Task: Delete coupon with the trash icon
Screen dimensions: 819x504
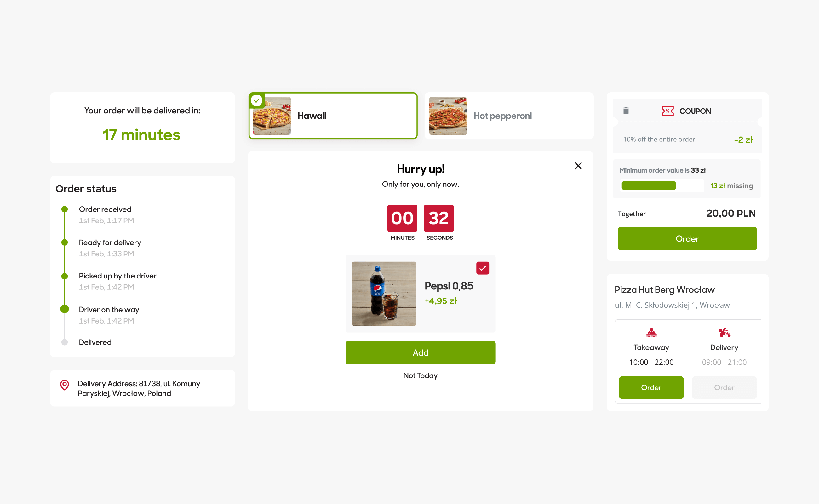Action: [626, 111]
